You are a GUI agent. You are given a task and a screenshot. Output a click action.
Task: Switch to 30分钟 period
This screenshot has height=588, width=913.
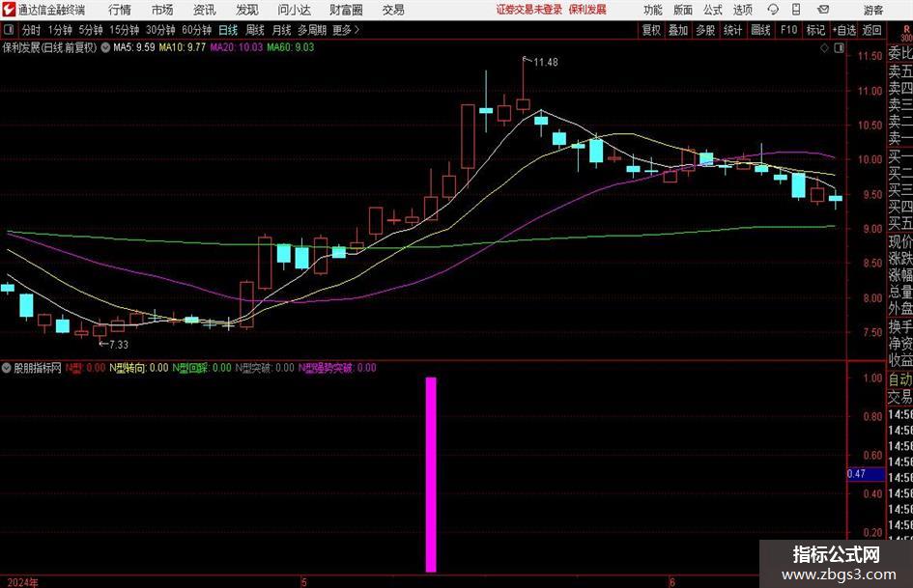coord(160,30)
